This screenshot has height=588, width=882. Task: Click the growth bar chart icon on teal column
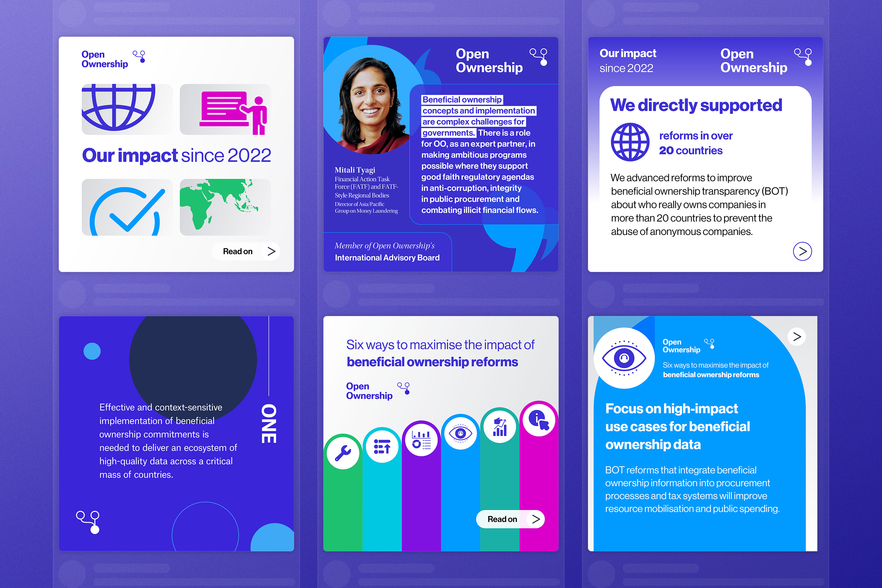[x=500, y=427]
